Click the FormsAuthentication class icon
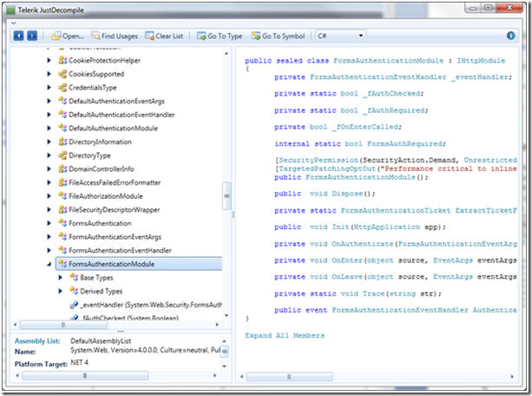This screenshot has height=396, width=532. [62, 223]
